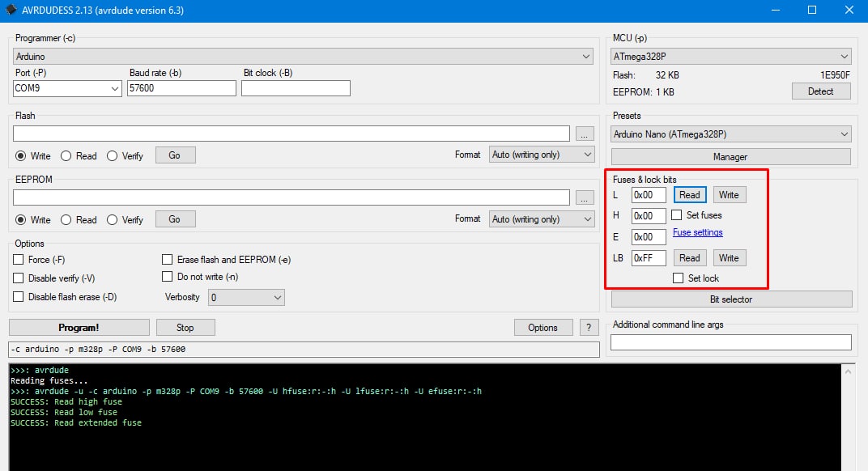Open the Presets dropdown showing Arduino Nano
This screenshot has height=471, width=868.
(730, 134)
